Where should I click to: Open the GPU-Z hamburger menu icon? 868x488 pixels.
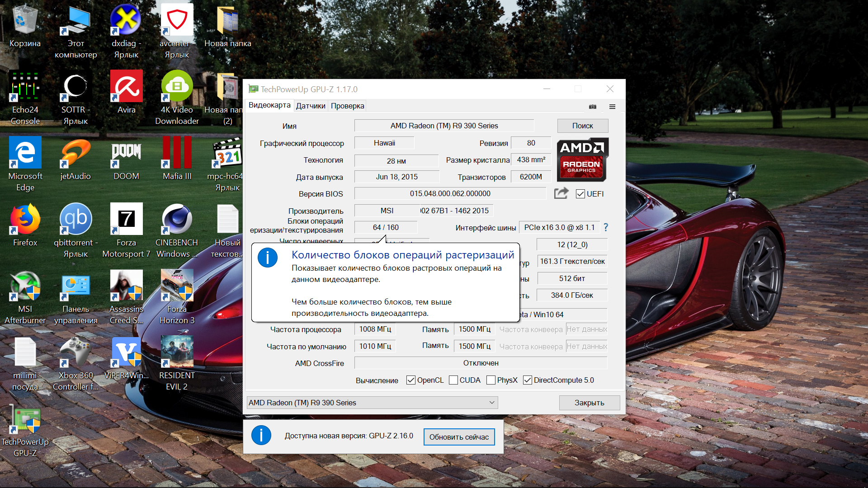tap(612, 107)
